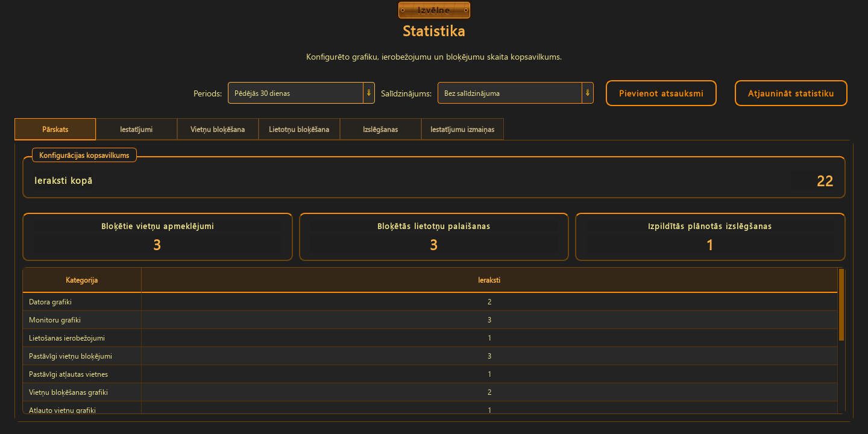Open the Izvēlne menu button
This screenshot has width=868, height=434.
434,10
